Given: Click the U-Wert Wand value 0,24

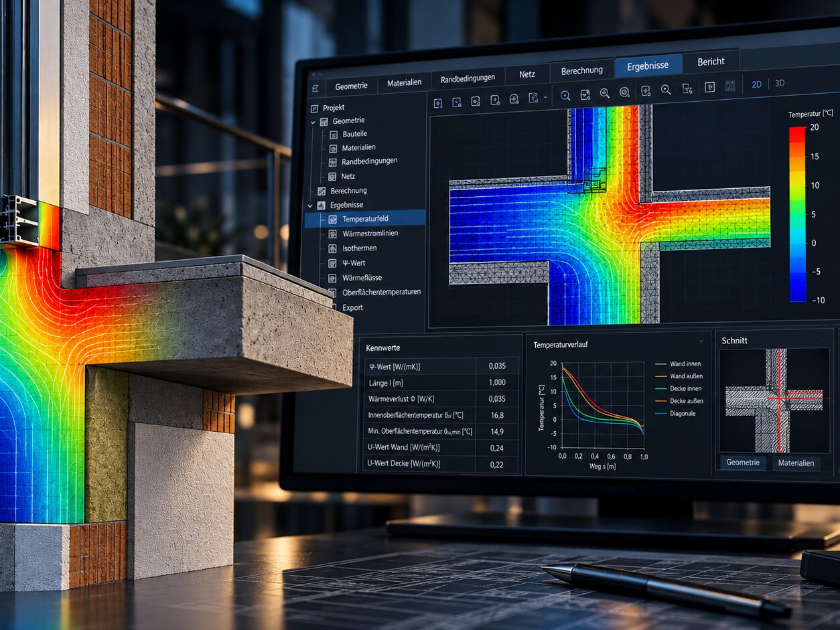Looking at the screenshot, I should pos(497,447).
